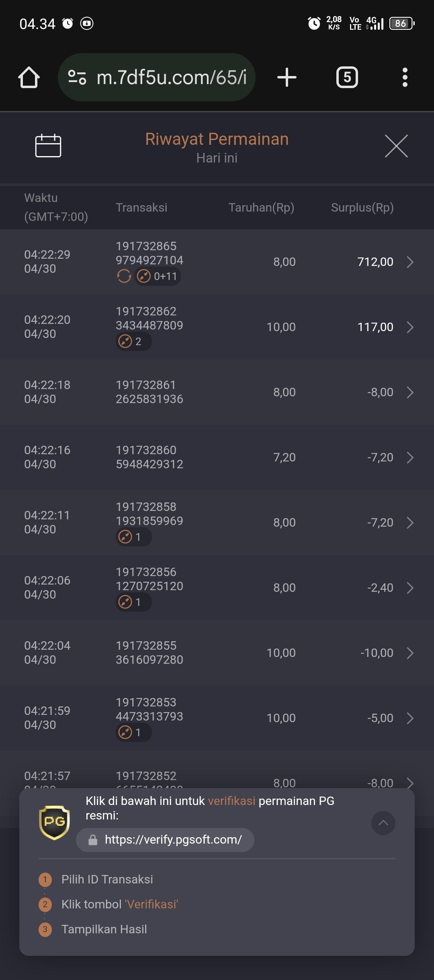Tap the 0+11 free spin badge
The image size is (434, 980).
158,276
